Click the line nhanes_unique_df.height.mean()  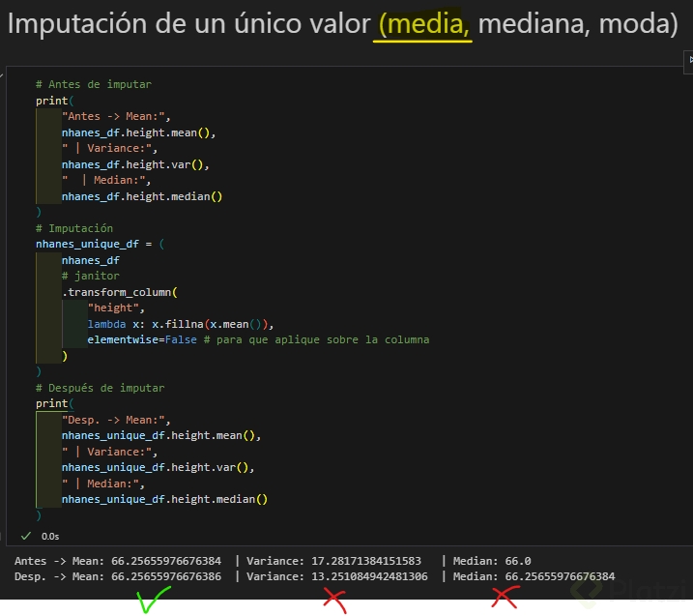(161, 435)
